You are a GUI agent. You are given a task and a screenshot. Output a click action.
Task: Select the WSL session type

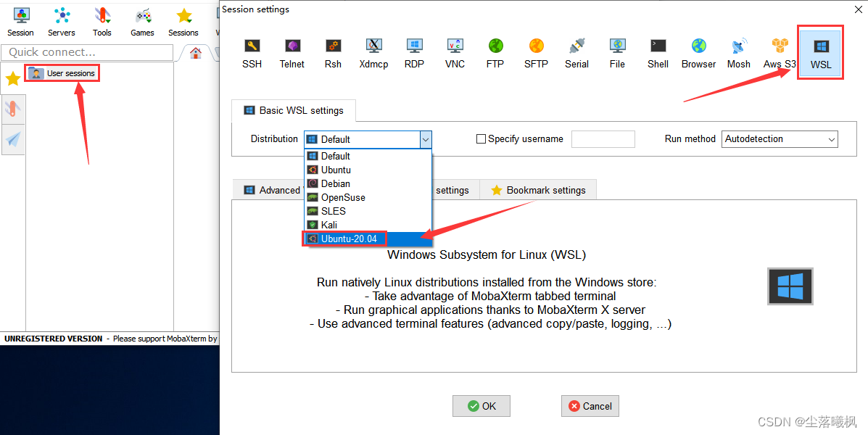pos(820,53)
